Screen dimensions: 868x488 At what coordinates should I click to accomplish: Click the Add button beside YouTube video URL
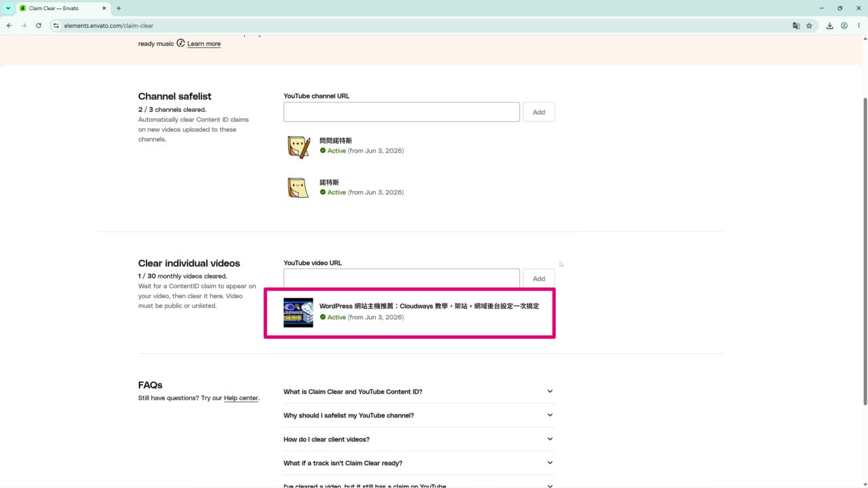click(539, 279)
